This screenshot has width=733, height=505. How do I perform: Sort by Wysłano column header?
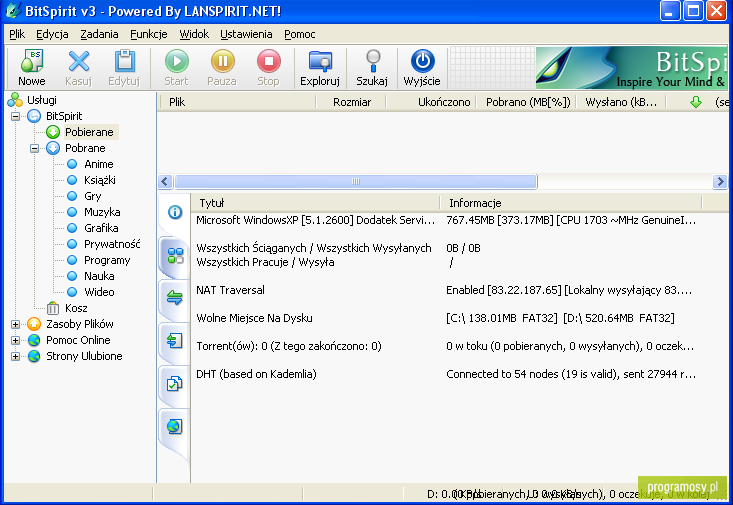pyautogui.click(x=621, y=102)
